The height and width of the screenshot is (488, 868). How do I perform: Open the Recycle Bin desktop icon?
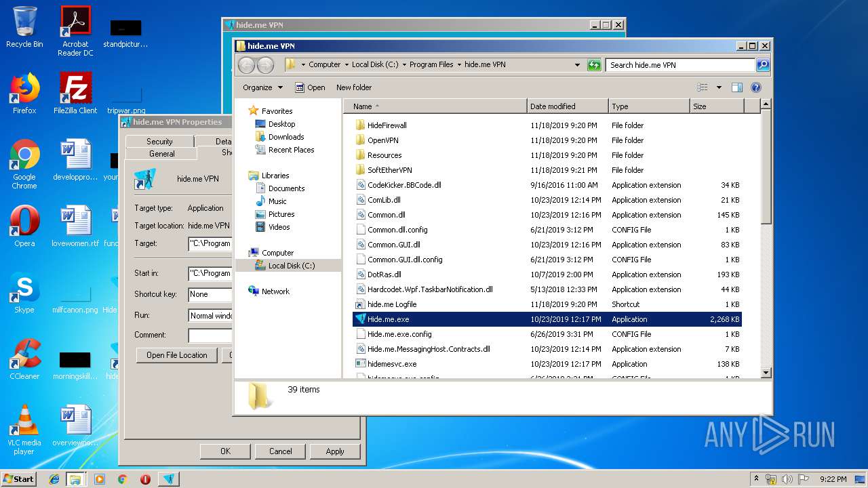click(x=24, y=27)
